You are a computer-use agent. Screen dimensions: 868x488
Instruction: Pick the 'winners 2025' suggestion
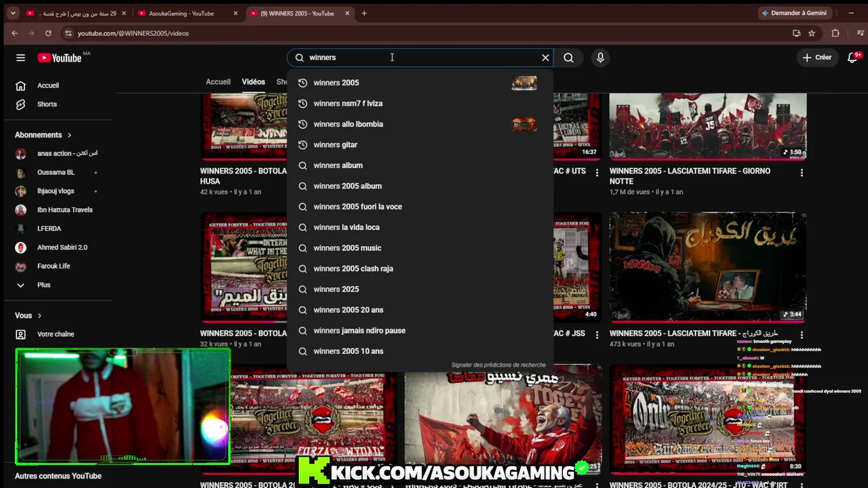tap(420, 289)
